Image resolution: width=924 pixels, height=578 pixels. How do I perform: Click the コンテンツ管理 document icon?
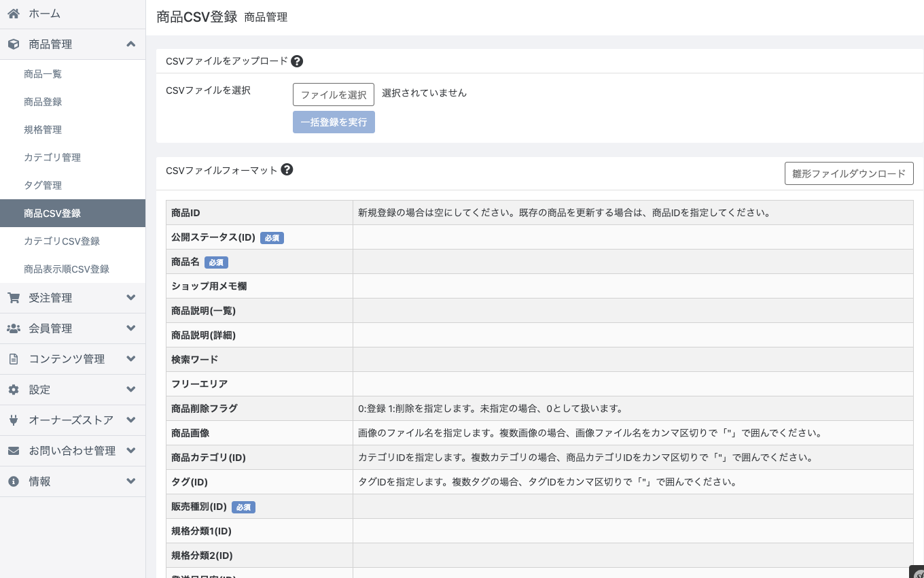click(x=14, y=359)
